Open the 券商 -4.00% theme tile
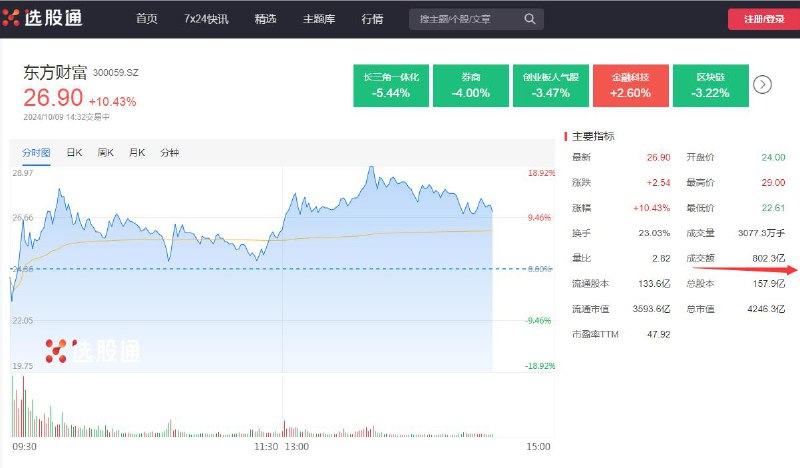This screenshot has height=468, width=800. tap(470, 85)
